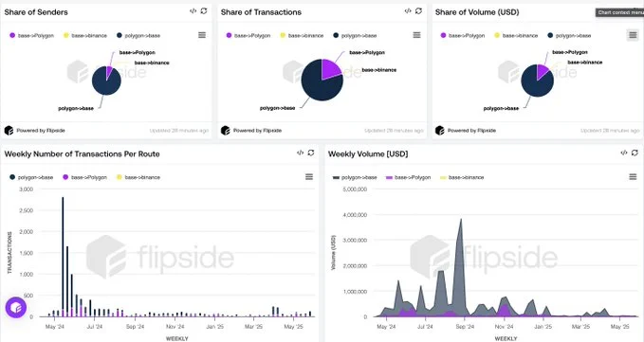Refresh Weekly Number of Transactions Per Route
The width and height of the screenshot is (644, 342).
click(311, 153)
